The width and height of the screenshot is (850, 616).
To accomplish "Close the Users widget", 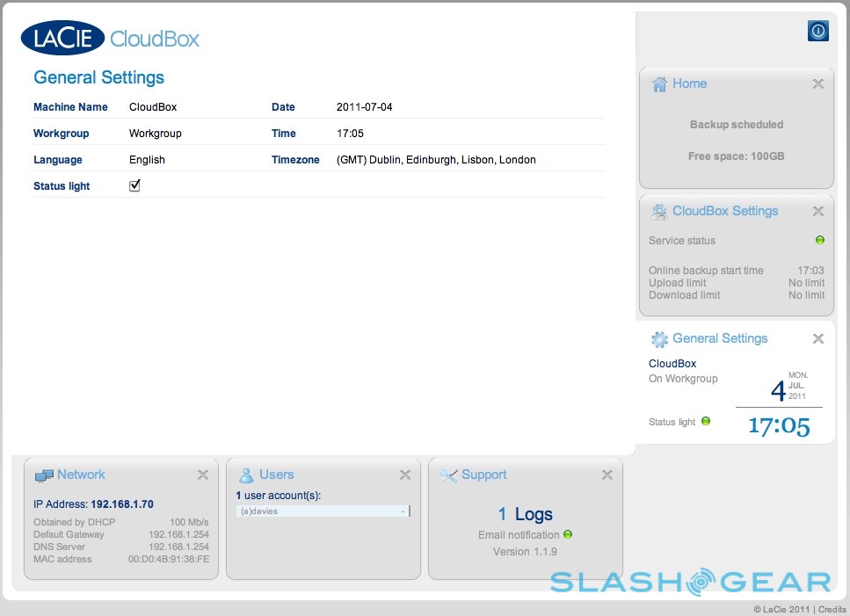I will [x=405, y=475].
